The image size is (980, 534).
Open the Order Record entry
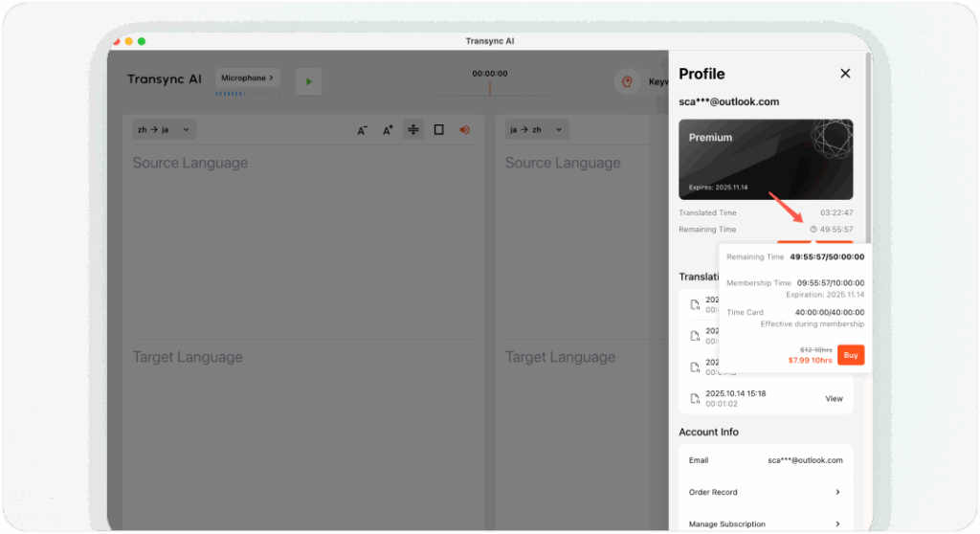[765, 492]
